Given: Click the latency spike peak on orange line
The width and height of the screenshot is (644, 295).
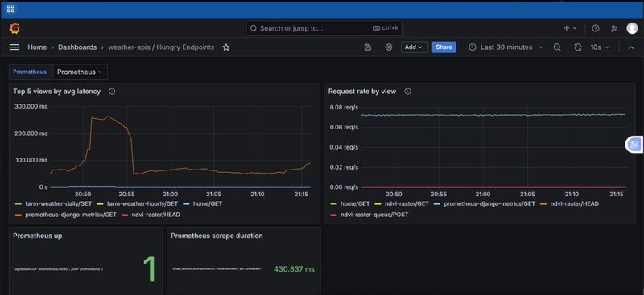Looking at the screenshot, I should point(108,117).
